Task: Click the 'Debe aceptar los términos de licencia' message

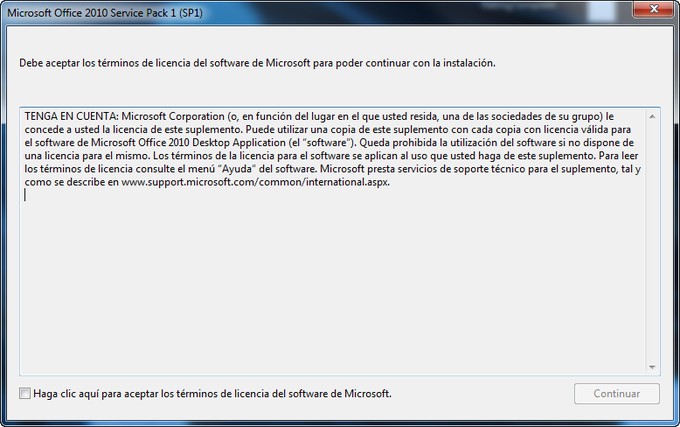Action: pyautogui.click(x=257, y=63)
